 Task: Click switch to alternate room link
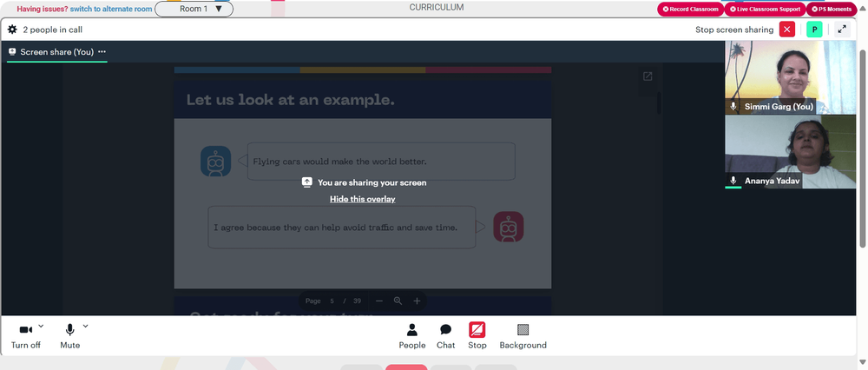[111, 9]
